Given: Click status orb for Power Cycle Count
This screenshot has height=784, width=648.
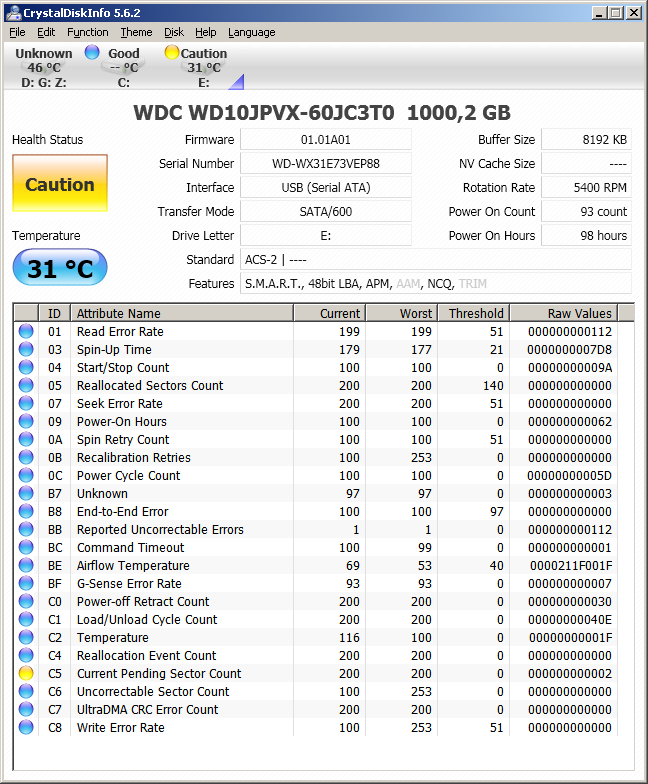Looking at the screenshot, I should [26, 475].
